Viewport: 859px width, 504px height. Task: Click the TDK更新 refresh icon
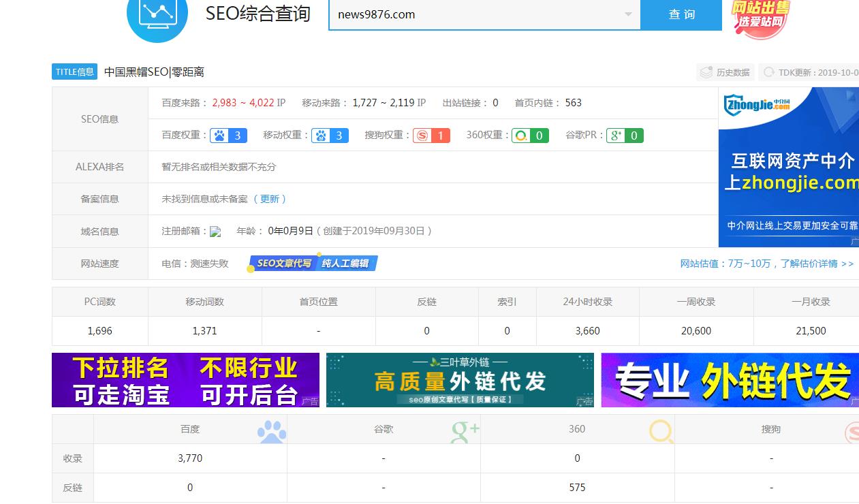click(769, 72)
